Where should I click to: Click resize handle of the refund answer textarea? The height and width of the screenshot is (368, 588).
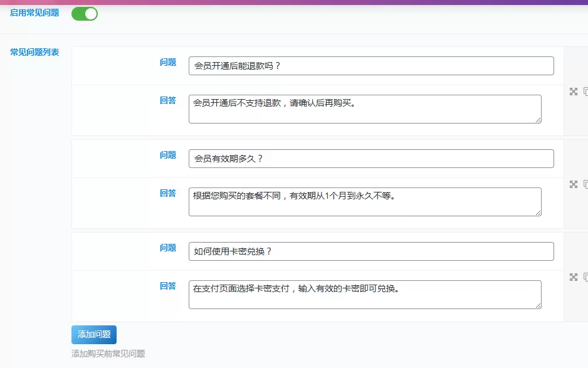(x=538, y=120)
